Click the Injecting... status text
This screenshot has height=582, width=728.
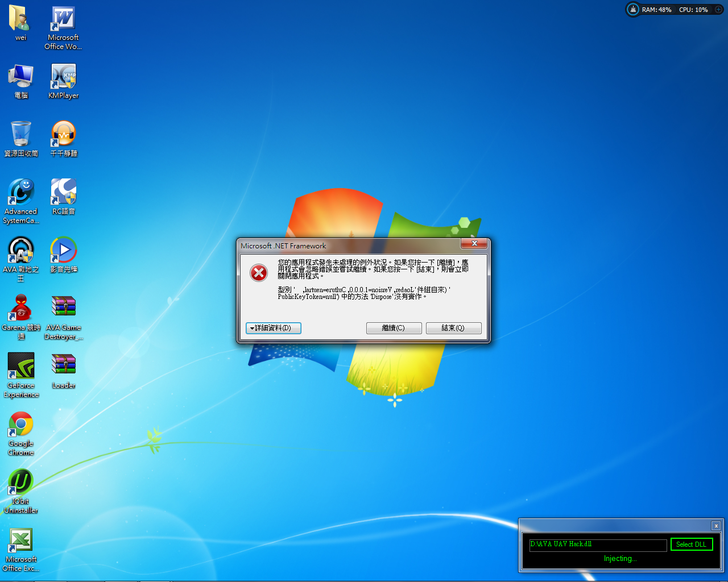(x=621, y=559)
